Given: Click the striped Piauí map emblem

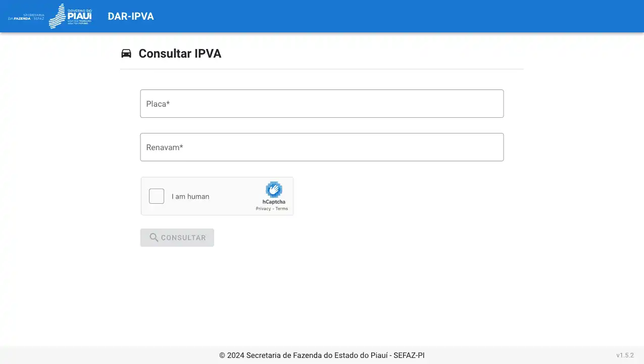Looking at the screenshot, I should 57,16.
